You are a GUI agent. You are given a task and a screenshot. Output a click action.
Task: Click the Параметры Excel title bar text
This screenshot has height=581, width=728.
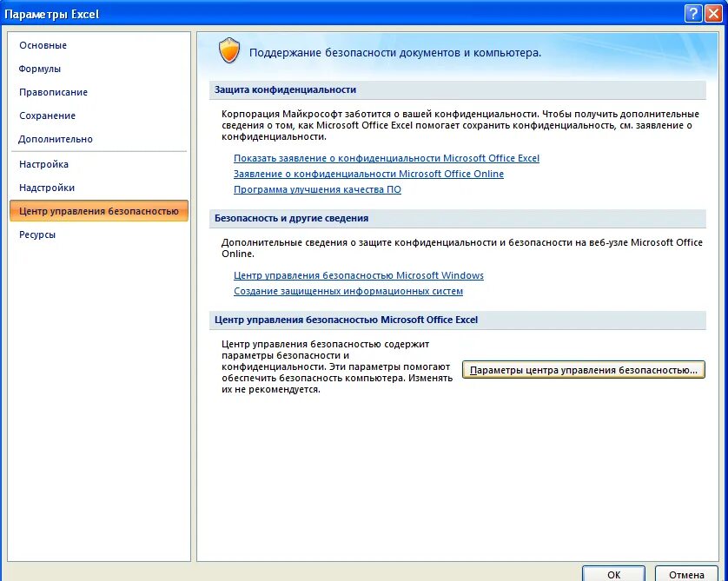pos(52,15)
